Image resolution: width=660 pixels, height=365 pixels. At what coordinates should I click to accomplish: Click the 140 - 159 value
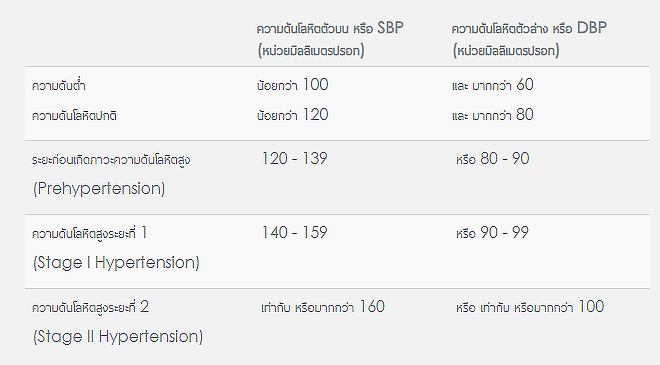294,233
